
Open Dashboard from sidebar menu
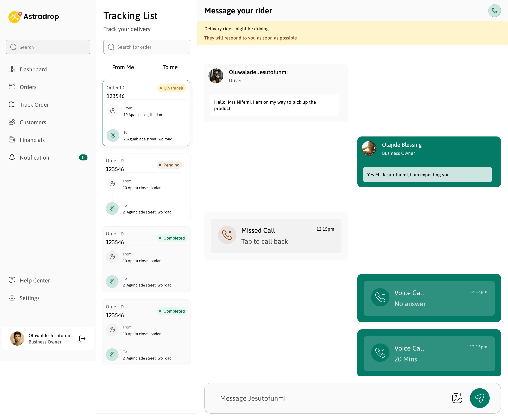point(33,69)
